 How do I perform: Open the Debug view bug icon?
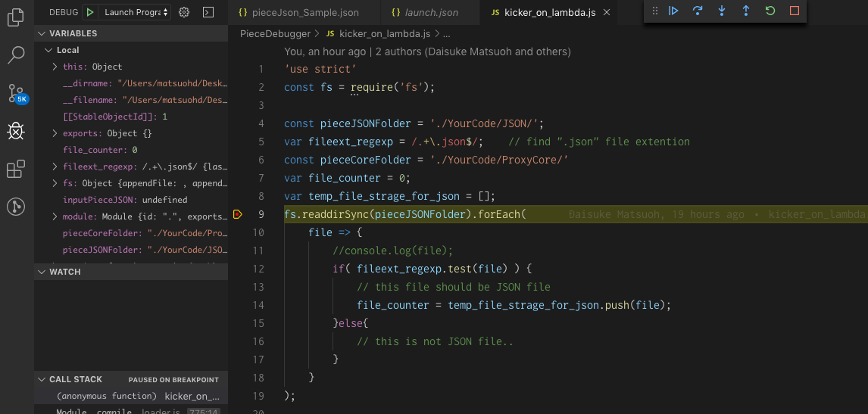pos(16,131)
